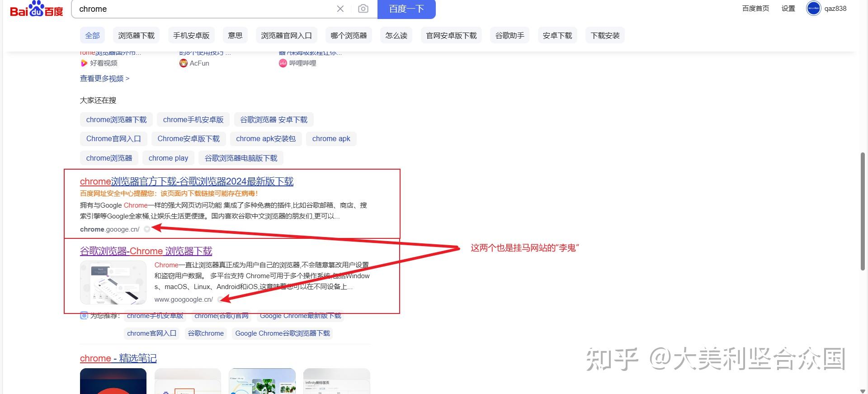Click related search 谷歌浏览器电脑版下载
Viewport: 868px width, 394px height.
click(241, 158)
